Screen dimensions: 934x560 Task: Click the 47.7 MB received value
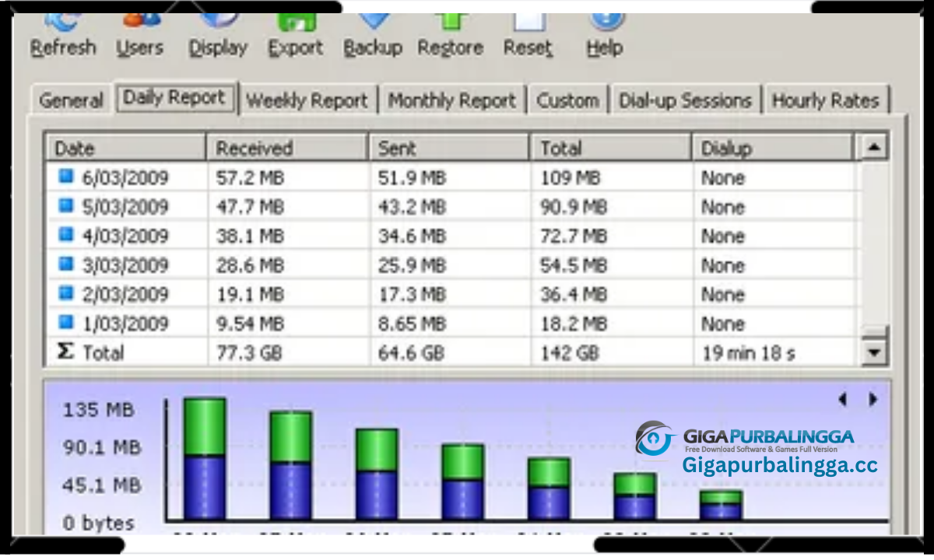250,208
